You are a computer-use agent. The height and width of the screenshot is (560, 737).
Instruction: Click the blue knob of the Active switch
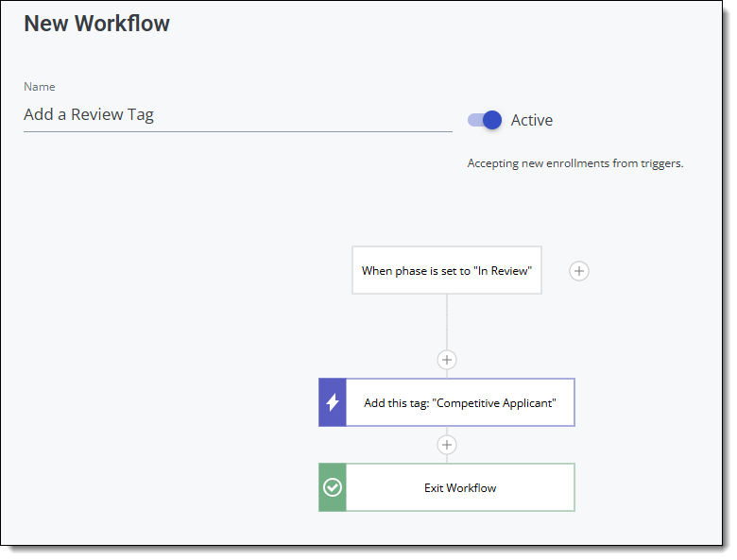tap(491, 120)
